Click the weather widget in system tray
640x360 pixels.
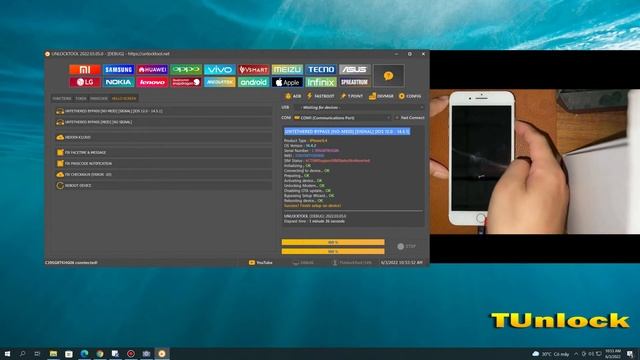pos(551,354)
